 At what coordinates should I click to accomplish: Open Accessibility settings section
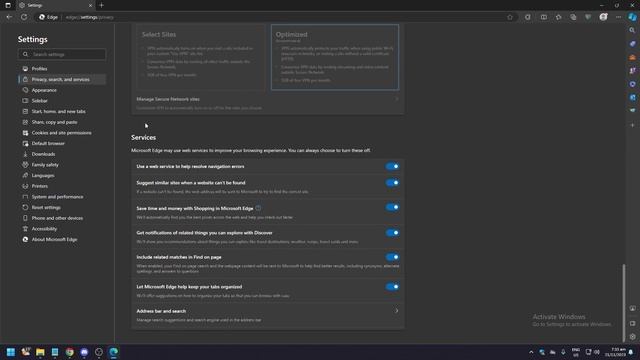coord(62,229)
